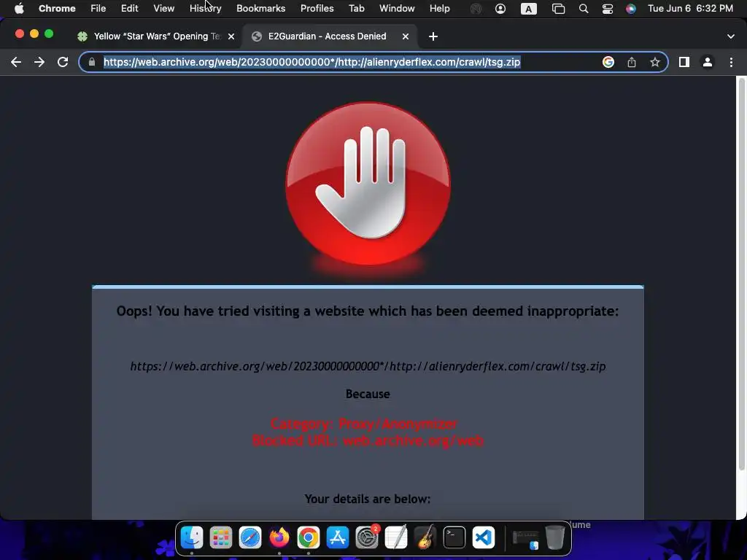The height and width of the screenshot is (560, 747).
Task: Go forward with the arrow button
Action: pos(39,62)
